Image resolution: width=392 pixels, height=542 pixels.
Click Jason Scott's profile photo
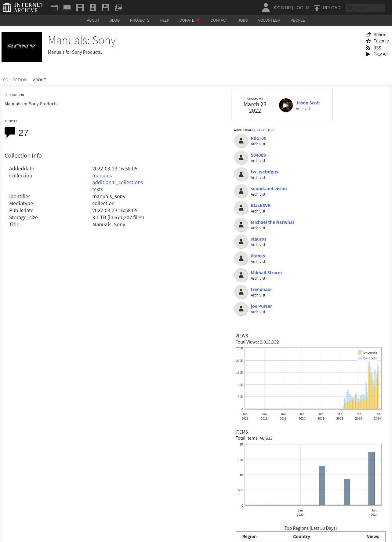(x=286, y=105)
